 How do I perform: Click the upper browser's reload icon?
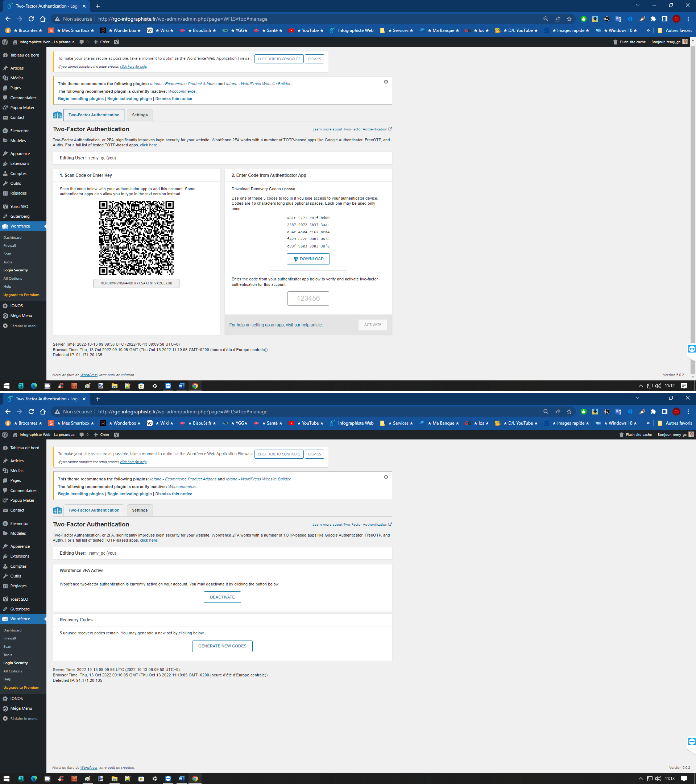tap(31, 19)
